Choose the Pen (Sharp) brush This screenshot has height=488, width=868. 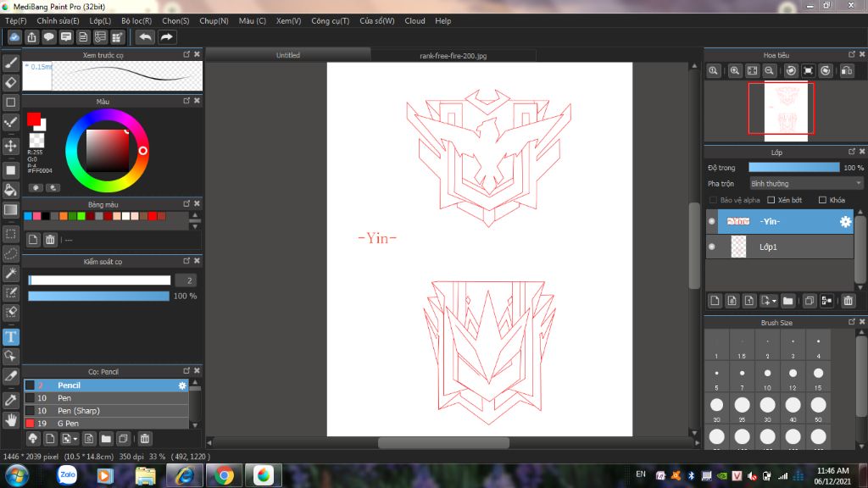pyautogui.click(x=106, y=411)
